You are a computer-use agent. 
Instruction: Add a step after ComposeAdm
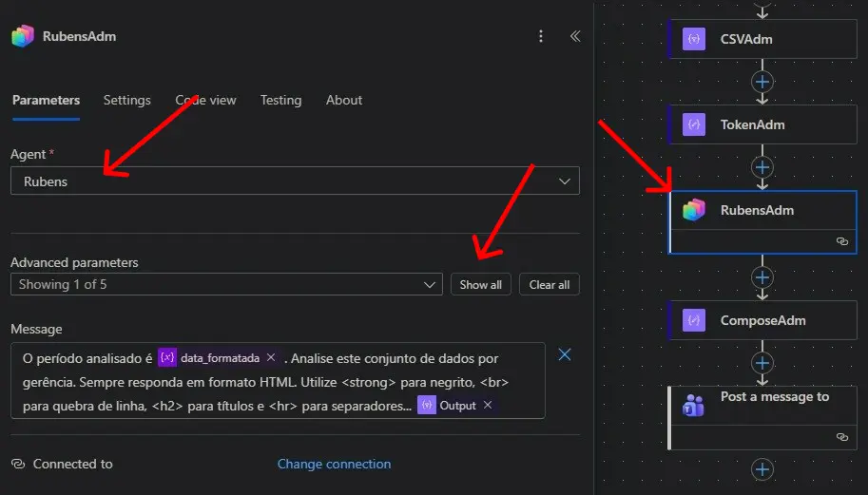762,363
